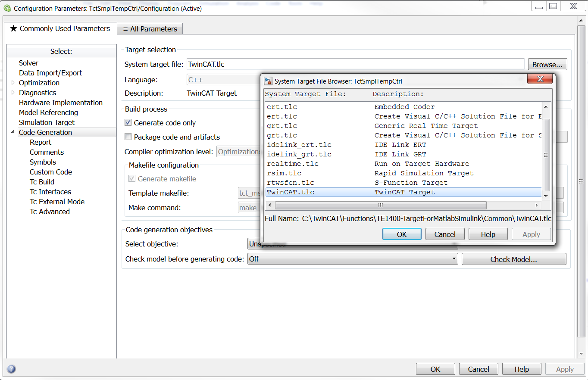This screenshot has width=588, height=380.
Task: Click the file list scroll right arrow
Action: coord(537,205)
